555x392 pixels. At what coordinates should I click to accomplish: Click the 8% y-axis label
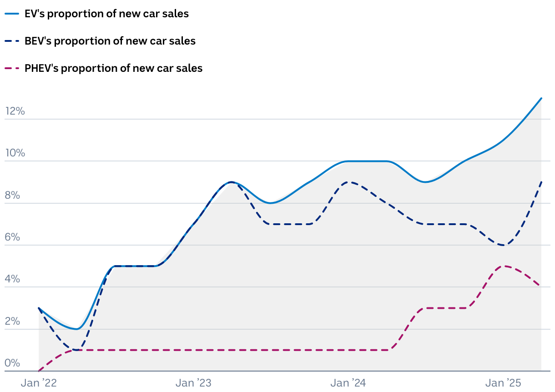(13, 196)
